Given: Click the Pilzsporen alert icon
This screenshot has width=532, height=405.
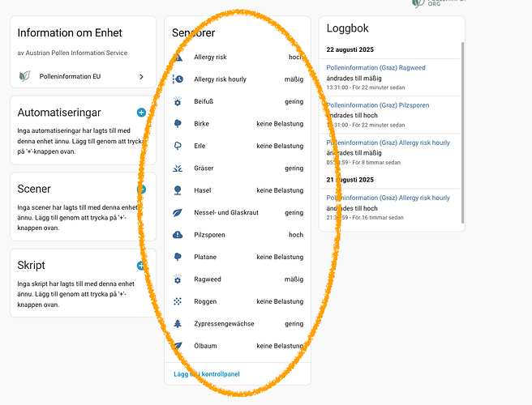Looking at the screenshot, I should click(x=178, y=235).
